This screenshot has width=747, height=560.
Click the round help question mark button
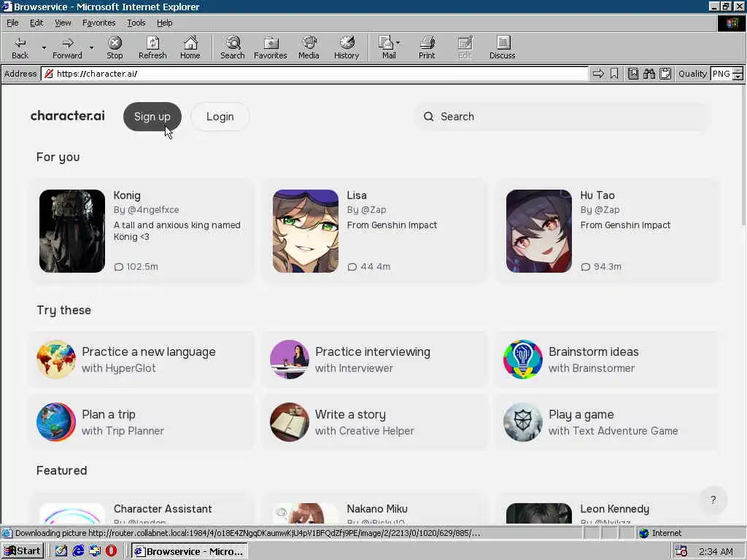coord(713,500)
